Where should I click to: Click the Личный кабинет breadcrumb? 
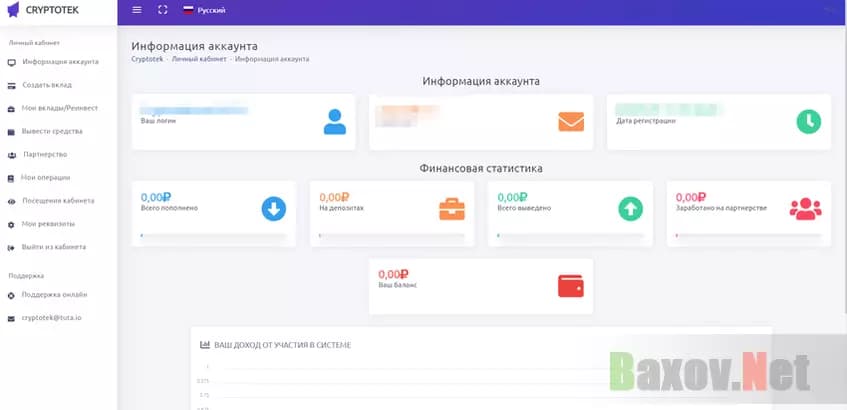(199, 59)
